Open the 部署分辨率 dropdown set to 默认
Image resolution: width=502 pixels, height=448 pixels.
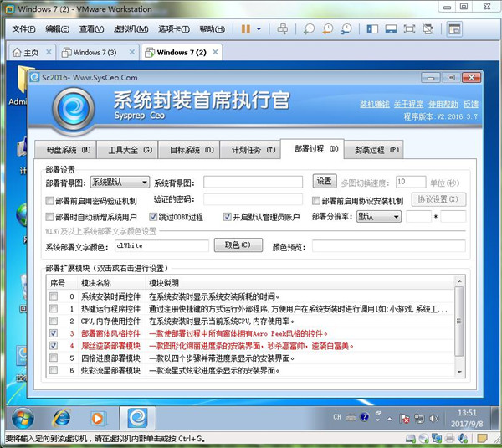pos(379,217)
